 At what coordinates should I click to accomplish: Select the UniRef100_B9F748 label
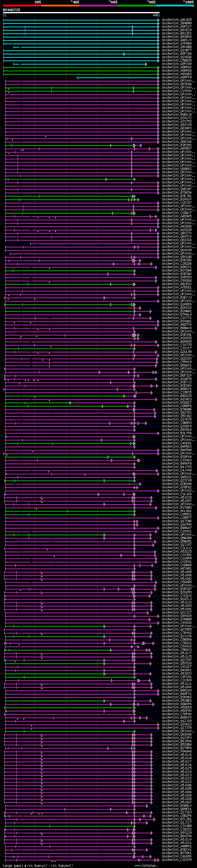177,54
